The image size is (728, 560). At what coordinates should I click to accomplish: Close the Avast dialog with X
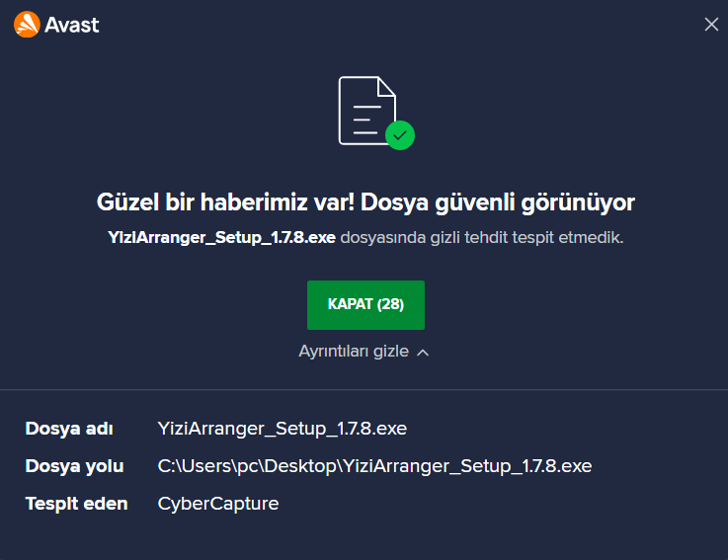(x=711, y=24)
